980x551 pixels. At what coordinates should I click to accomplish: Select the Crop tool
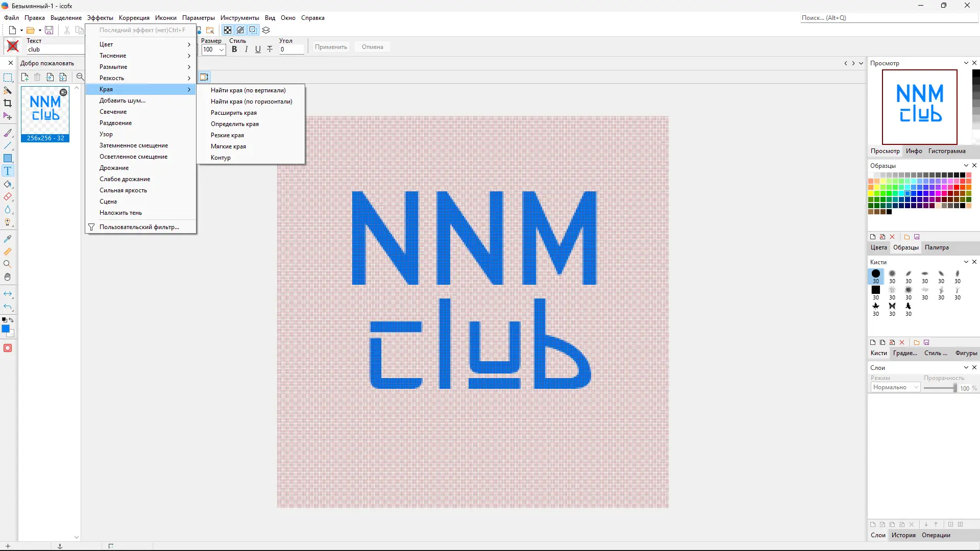coord(8,103)
